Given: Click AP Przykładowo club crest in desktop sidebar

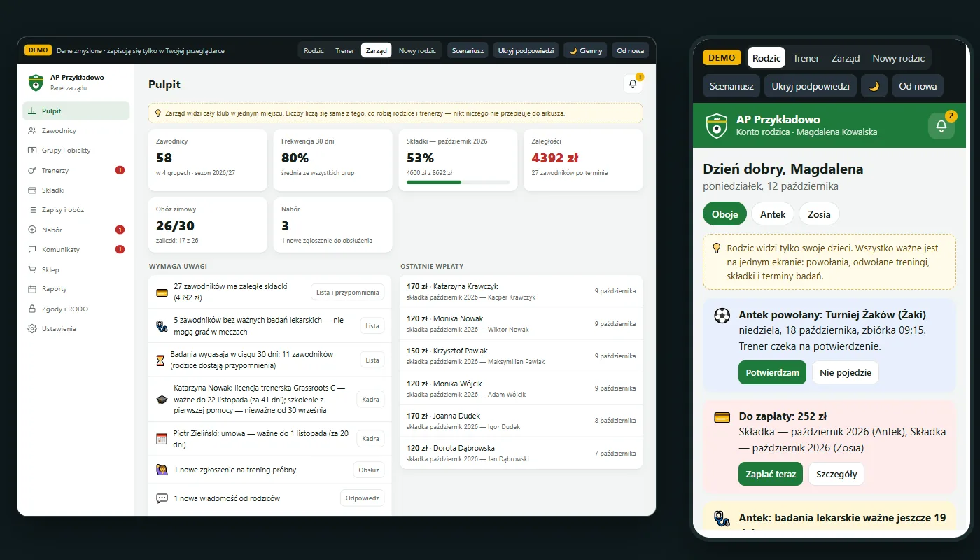Looking at the screenshot, I should (36, 83).
